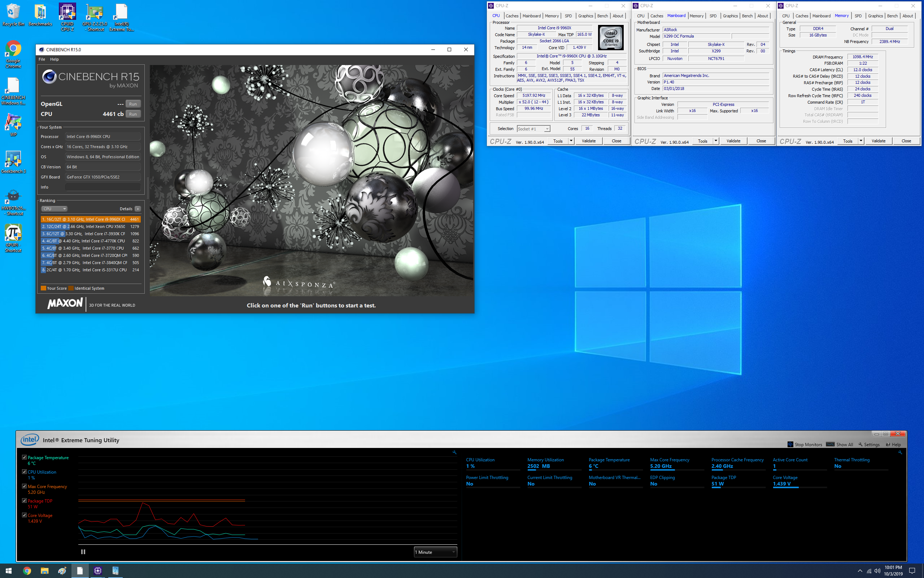
Task: Open the Action Center notification icon
Action: [x=912, y=571]
